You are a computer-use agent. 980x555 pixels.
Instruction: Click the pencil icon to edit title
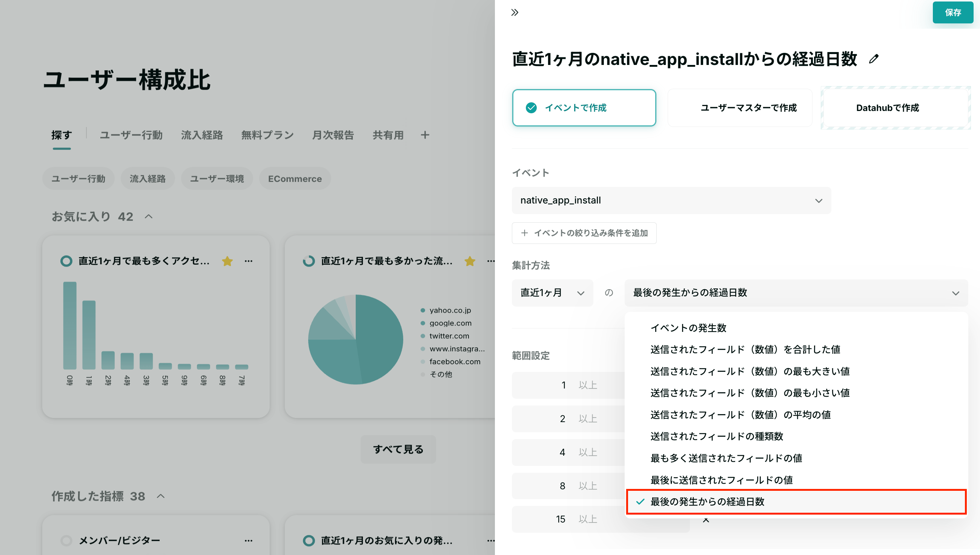(873, 59)
